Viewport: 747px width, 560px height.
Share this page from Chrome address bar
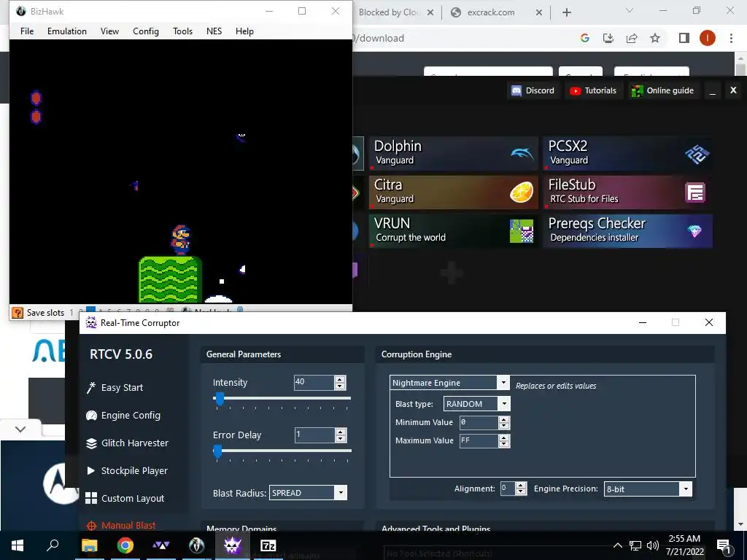(x=632, y=38)
